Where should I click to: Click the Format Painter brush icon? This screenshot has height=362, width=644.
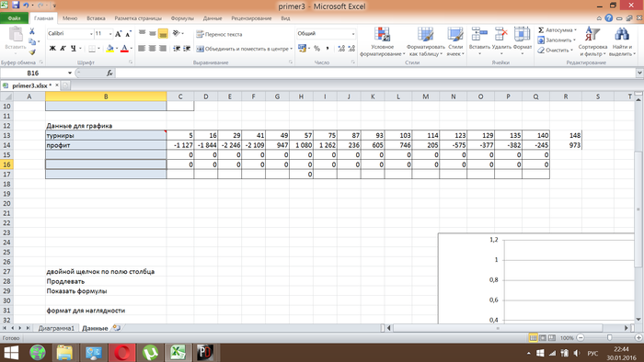(32, 51)
